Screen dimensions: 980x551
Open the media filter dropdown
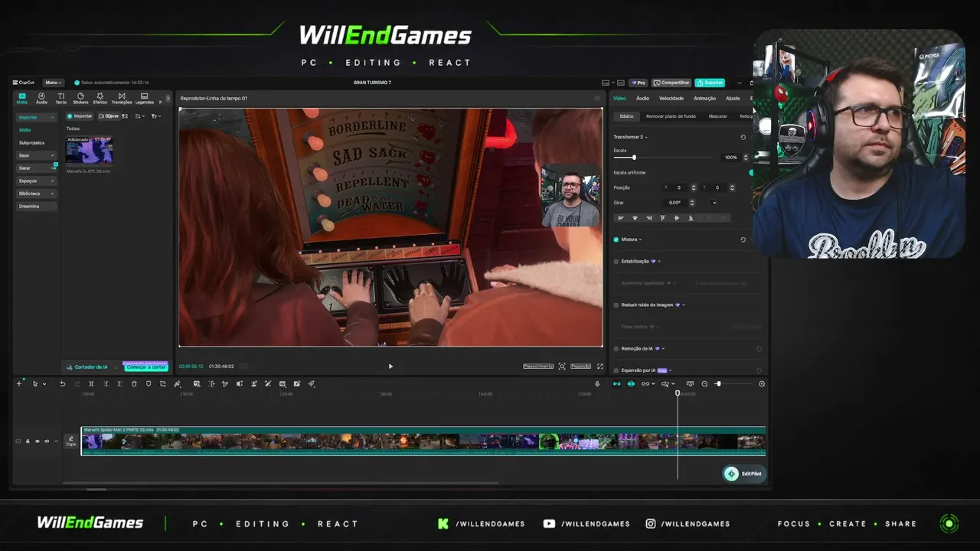click(155, 116)
